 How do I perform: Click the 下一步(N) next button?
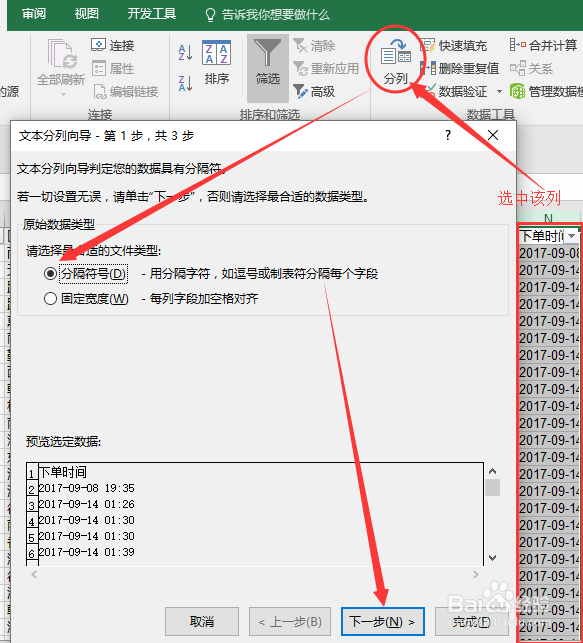pos(383,622)
